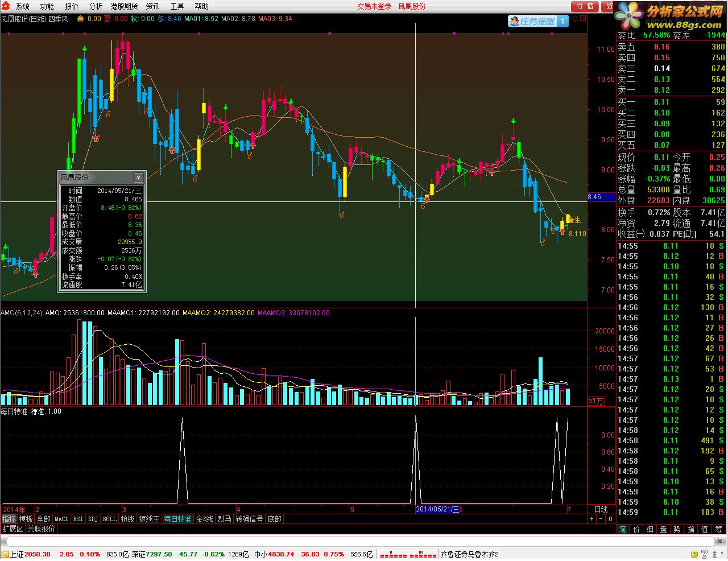728x561 pixels.
Task: Close the 凤凰股份 data popup
Action: (x=138, y=178)
